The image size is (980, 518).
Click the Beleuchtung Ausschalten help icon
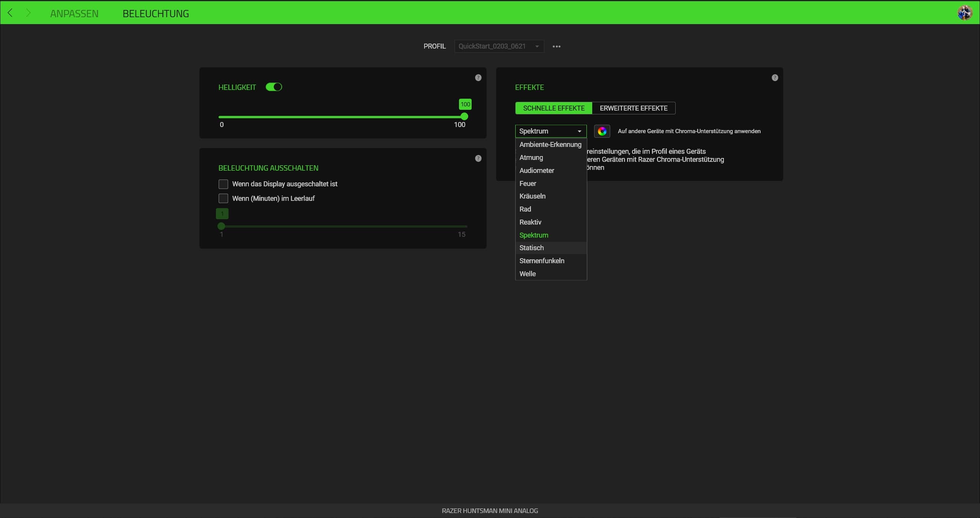pyautogui.click(x=478, y=158)
